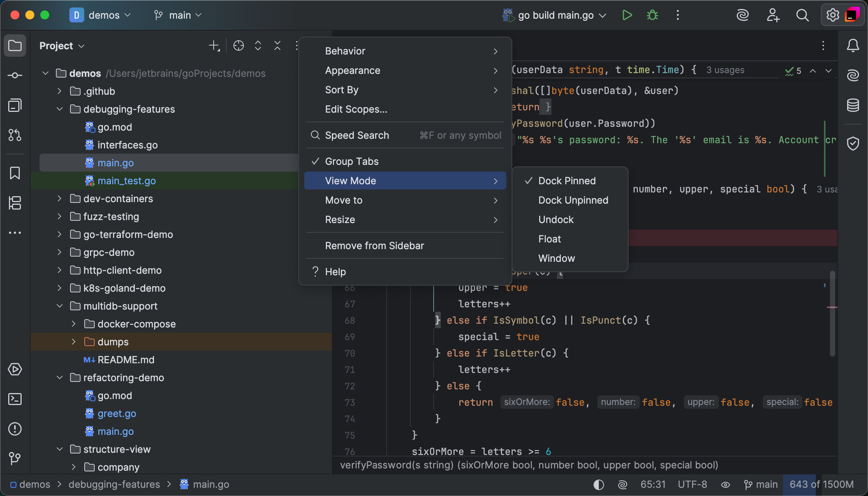Open the AI Assistant panel
This screenshot has height=496, width=868.
[x=853, y=75]
